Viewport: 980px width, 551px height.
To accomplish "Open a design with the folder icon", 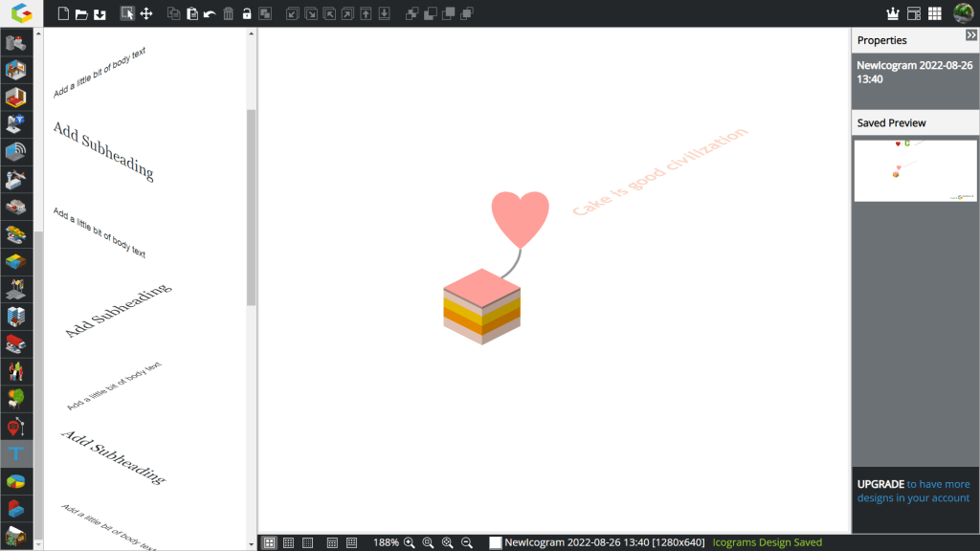I will 81,13.
